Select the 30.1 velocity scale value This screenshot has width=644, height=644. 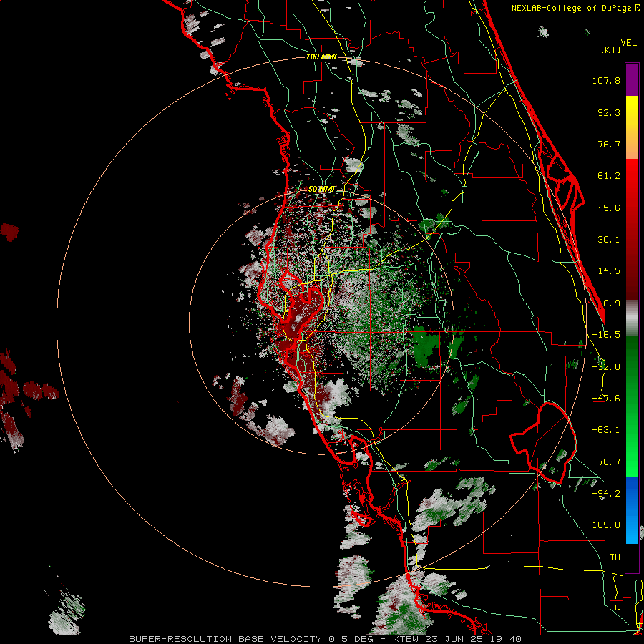click(609, 240)
